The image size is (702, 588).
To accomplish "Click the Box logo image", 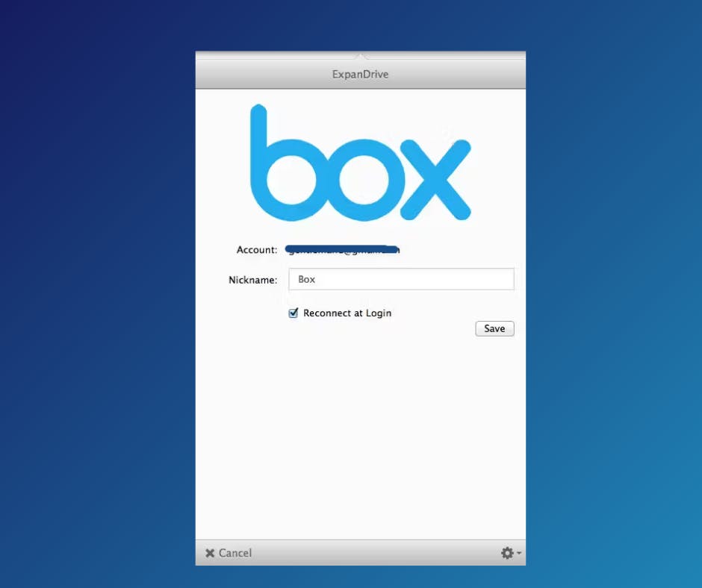I will pos(361,163).
